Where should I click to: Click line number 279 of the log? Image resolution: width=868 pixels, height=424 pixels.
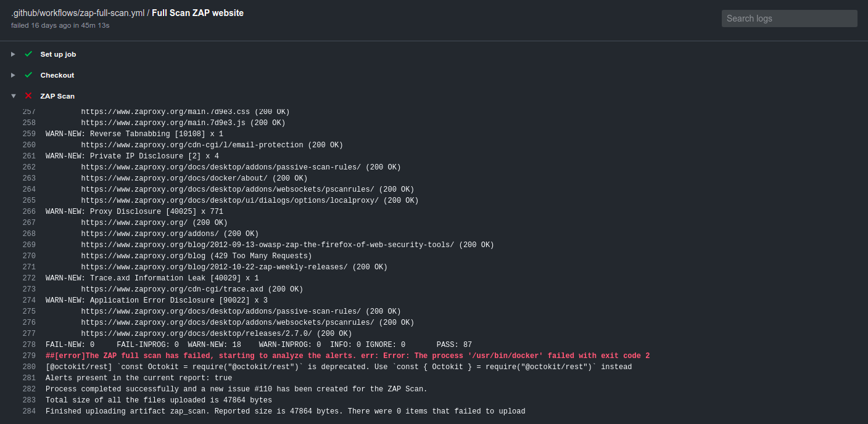[28, 356]
